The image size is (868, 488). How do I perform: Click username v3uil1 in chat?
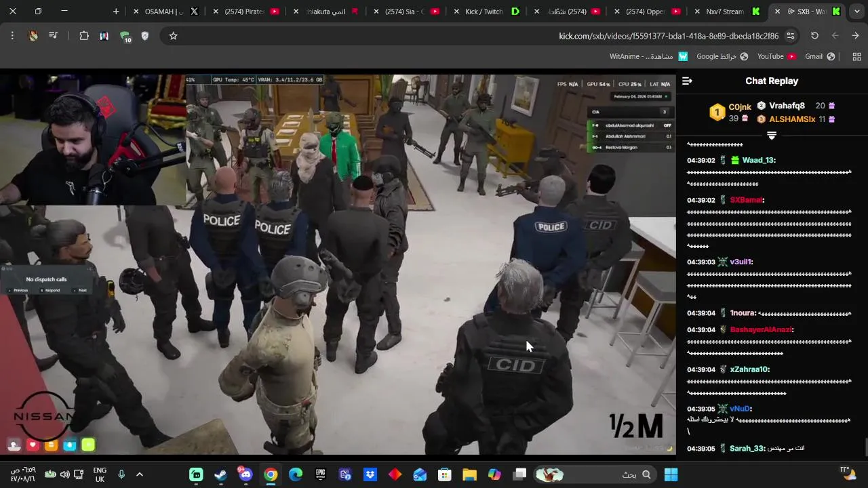click(741, 262)
